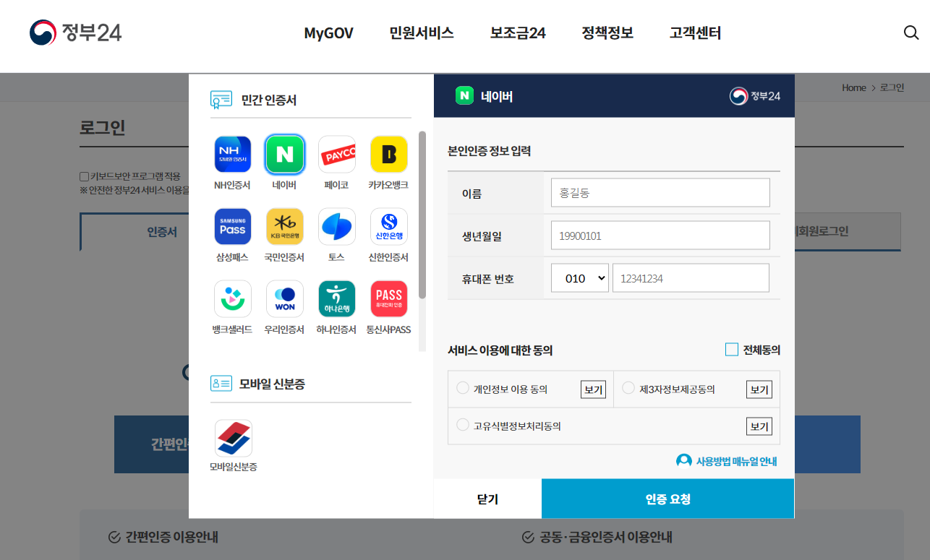Enable 키보드보안 프로그램 적용 checkbox
The width and height of the screenshot is (930, 560).
[85, 176]
